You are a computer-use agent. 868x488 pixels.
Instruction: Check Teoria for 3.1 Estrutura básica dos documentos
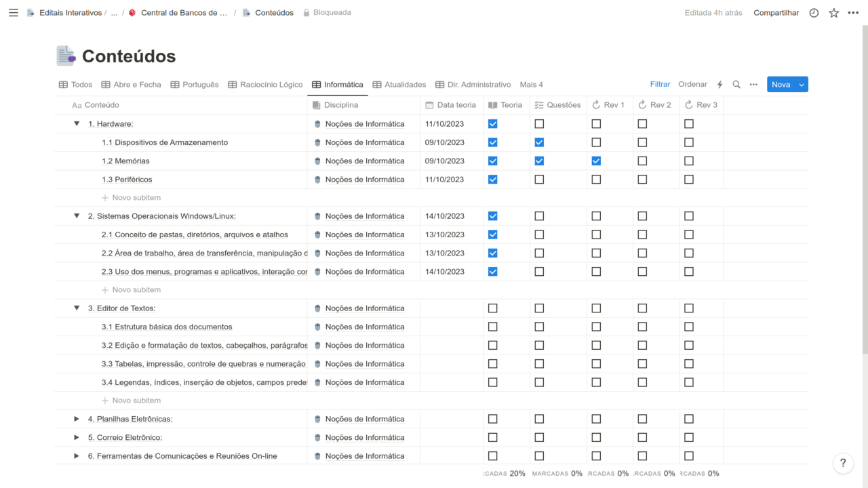(x=493, y=327)
